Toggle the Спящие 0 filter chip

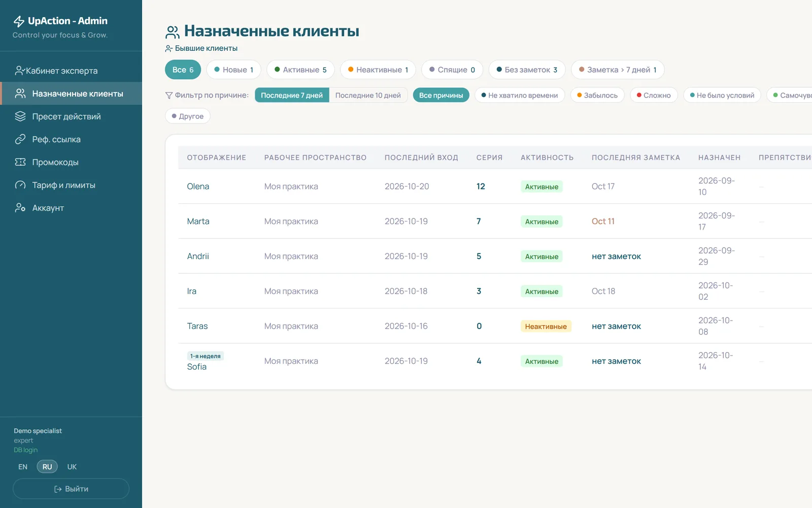click(x=452, y=70)
